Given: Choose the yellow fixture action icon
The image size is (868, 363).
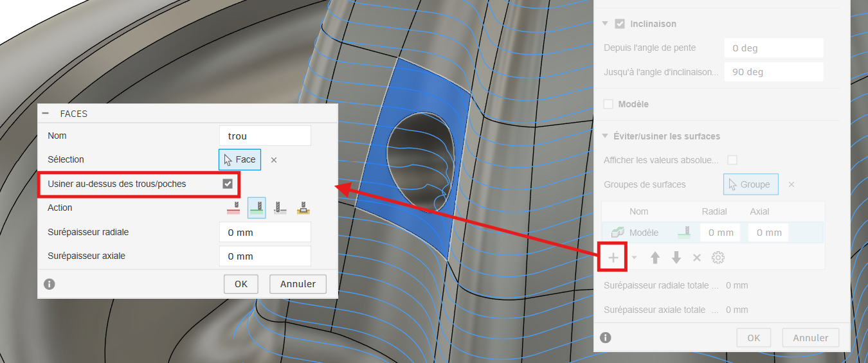Looking at the screenshot, I should pyautogui.click(x=303, y=208).
